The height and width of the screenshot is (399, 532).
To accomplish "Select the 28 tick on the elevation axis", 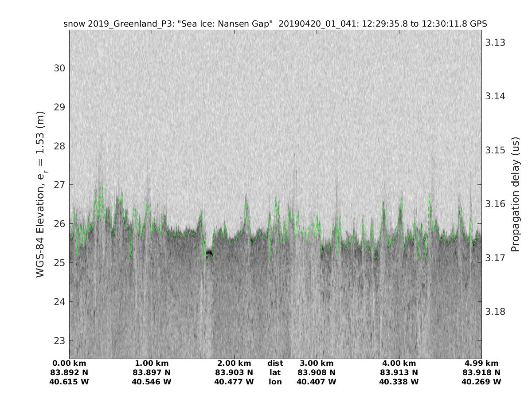I will coord(59,146).
